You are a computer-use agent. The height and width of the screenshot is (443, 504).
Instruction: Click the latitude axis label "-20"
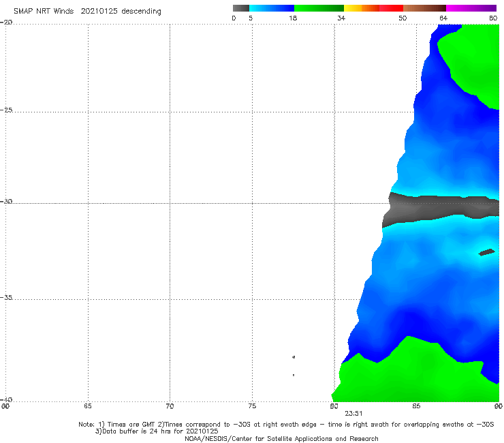click(6, 22)
